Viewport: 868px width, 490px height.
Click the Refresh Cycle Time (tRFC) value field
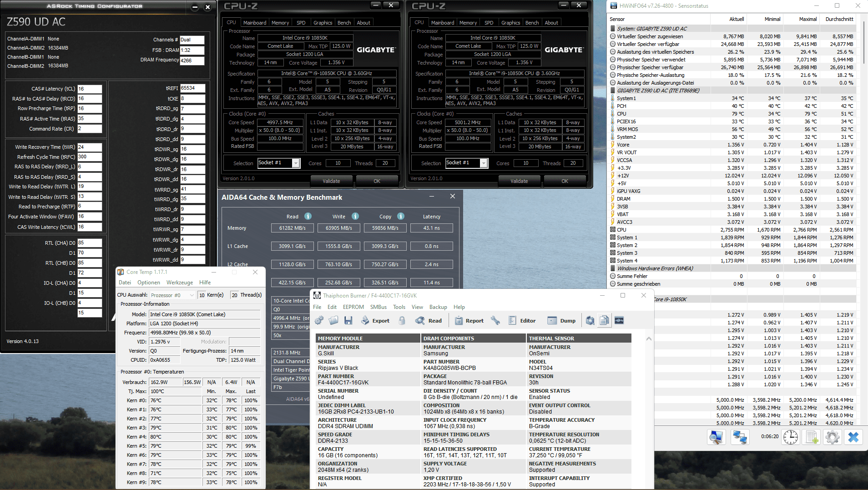[90, 157]
